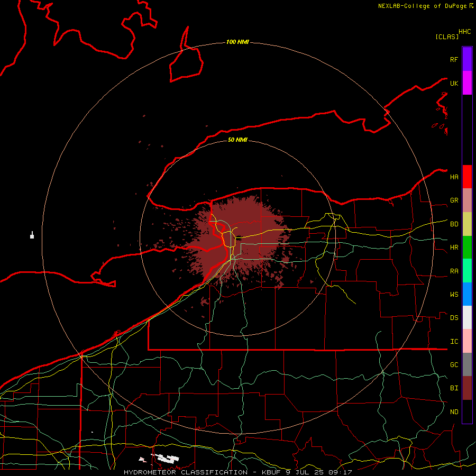Click the black radar site gap in echo

[239, 239]
